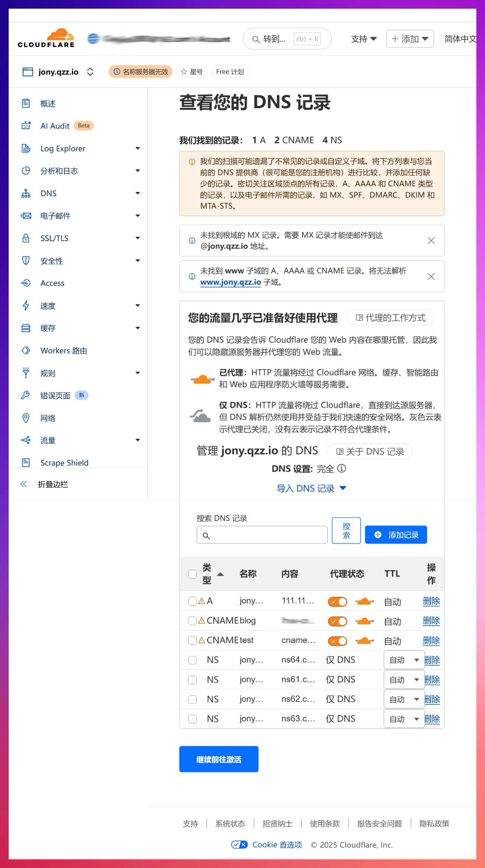This screenshot has height=868, width=485.
Task: Click the Cloudflare logo
Action: click(x=46, y=38)
